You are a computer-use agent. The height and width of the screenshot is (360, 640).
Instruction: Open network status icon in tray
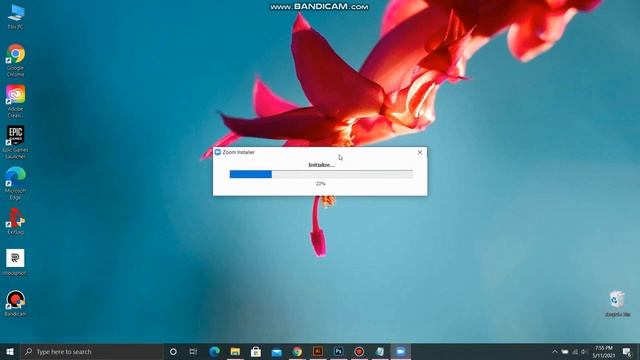click(x=575, y=352)
